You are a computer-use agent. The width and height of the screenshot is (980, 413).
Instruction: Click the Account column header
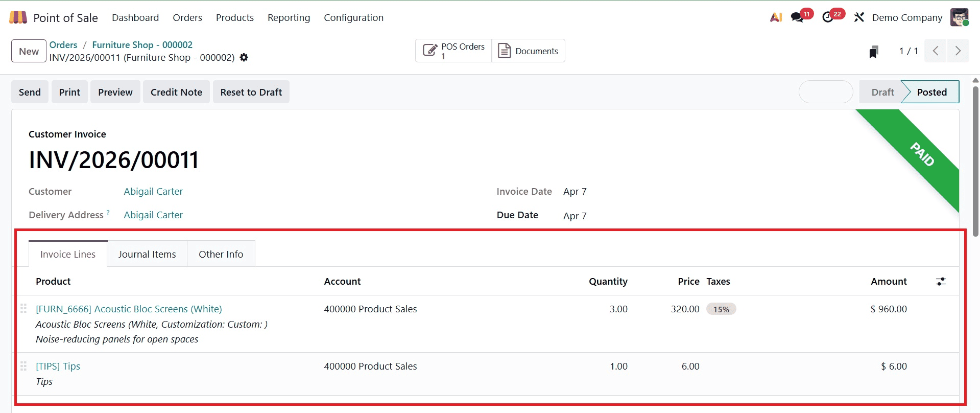coord(342,281)
